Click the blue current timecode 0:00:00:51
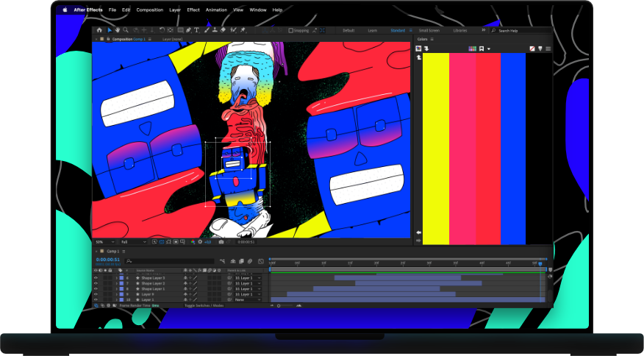This screenshot has width=644, height=356. tap(107, 260)
